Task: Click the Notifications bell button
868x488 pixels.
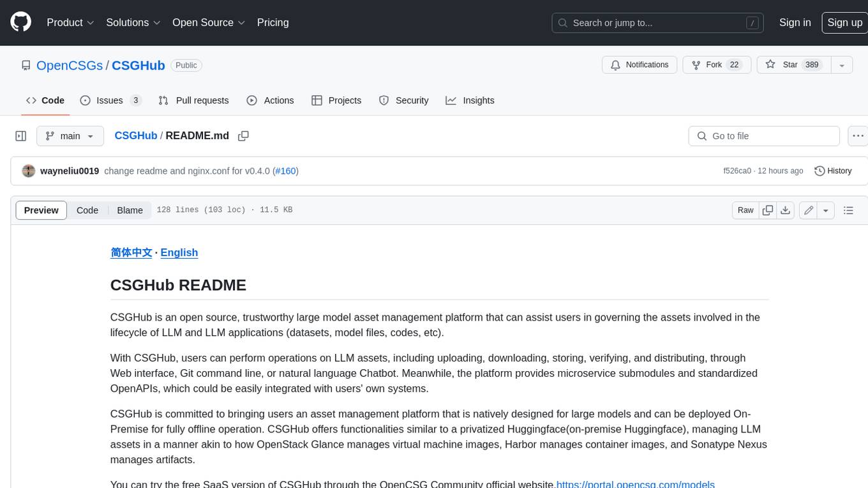Action: click(640, 65)
